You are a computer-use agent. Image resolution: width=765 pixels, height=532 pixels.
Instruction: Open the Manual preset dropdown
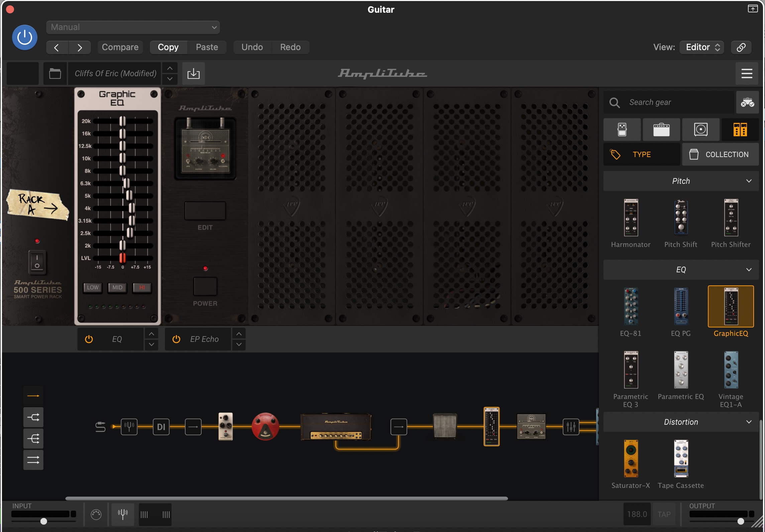tap(133, 27)
